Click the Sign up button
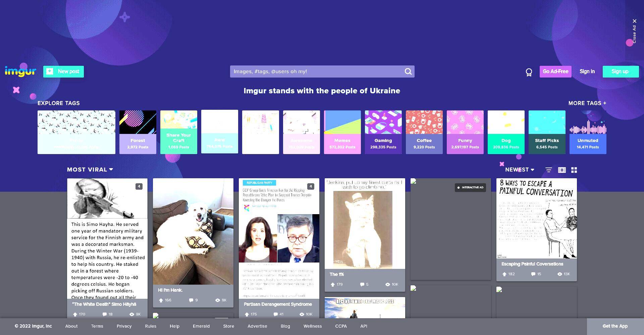The height and width of the screenshot is (335, 644). coord(621,71)
